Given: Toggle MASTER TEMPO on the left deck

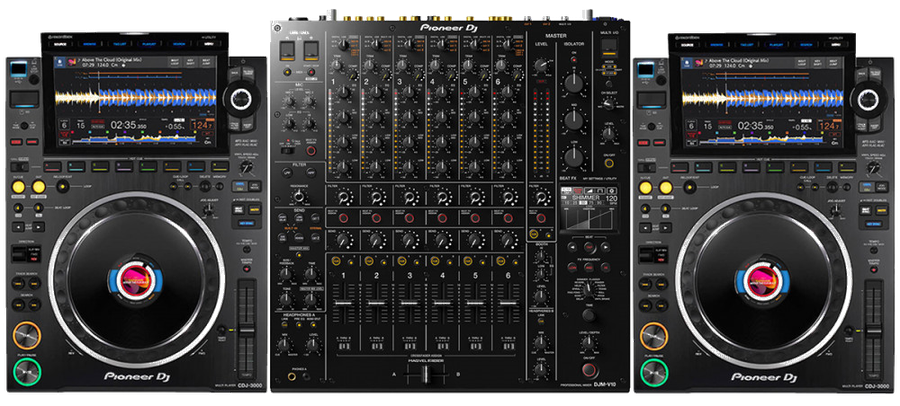Looking at the screenshot, I should (x=246, y=268).
